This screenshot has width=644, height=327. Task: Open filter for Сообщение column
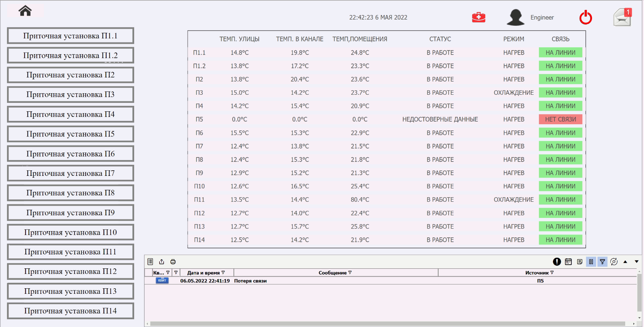(350, 272)
